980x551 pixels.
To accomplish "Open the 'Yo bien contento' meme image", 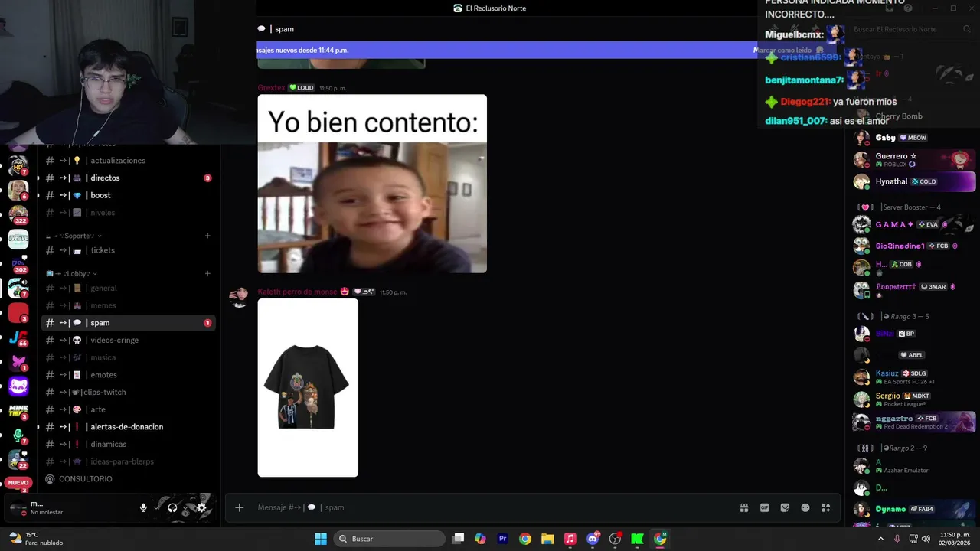I will click(x=372, y=184).
